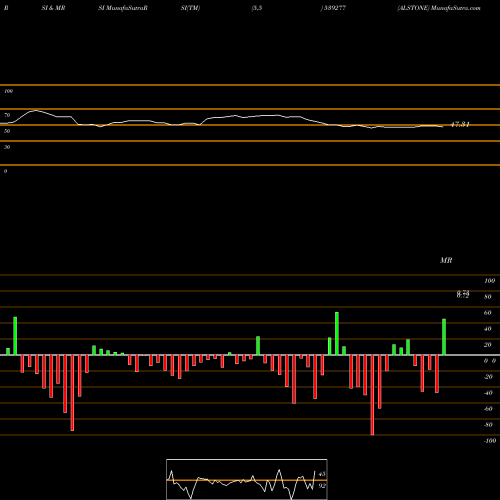This screenshot has width=500, height=500.
Task: Click the 30 level label on RSI axis
Action: coord(7,147)
